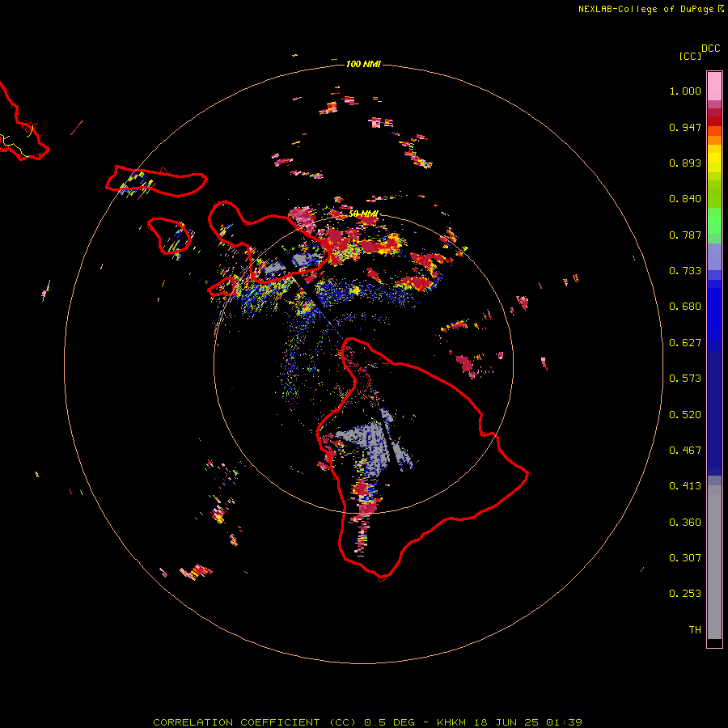Click the 0.253 legend value

click(x=685, y=594)
